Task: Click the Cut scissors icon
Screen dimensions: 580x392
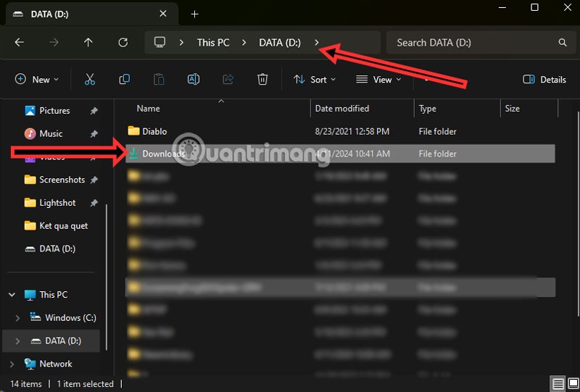Action: click(90, 80)
